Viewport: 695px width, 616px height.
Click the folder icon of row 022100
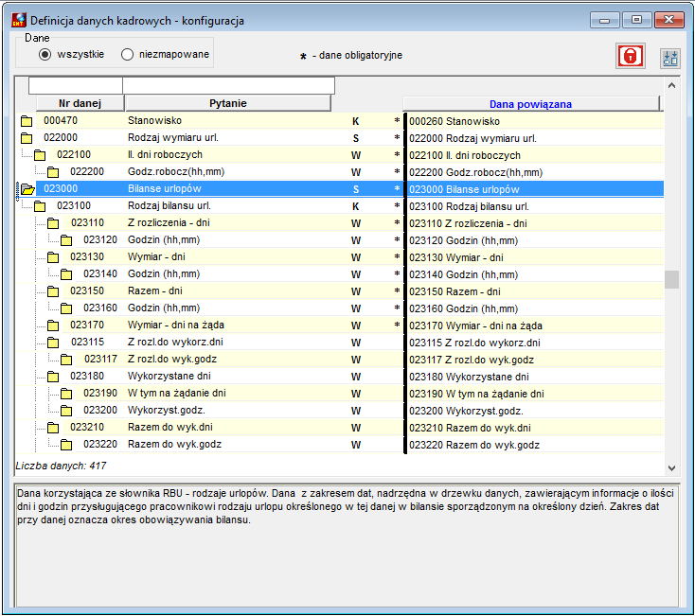[x=40, y=155]
